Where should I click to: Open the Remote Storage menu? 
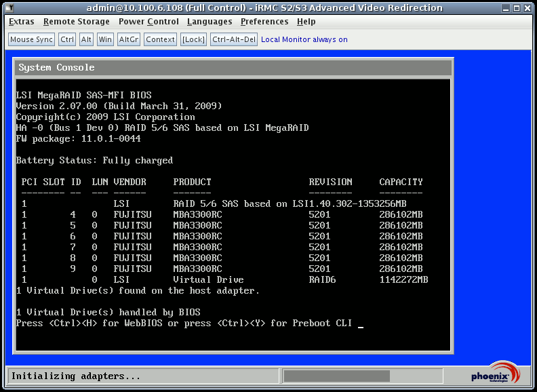pyautogui.click(x=77, y=22)
